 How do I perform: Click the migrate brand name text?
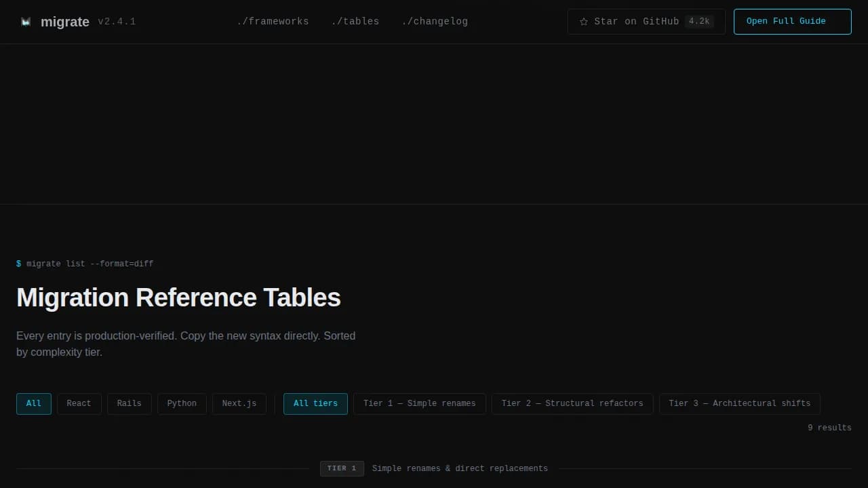[65, 22]
